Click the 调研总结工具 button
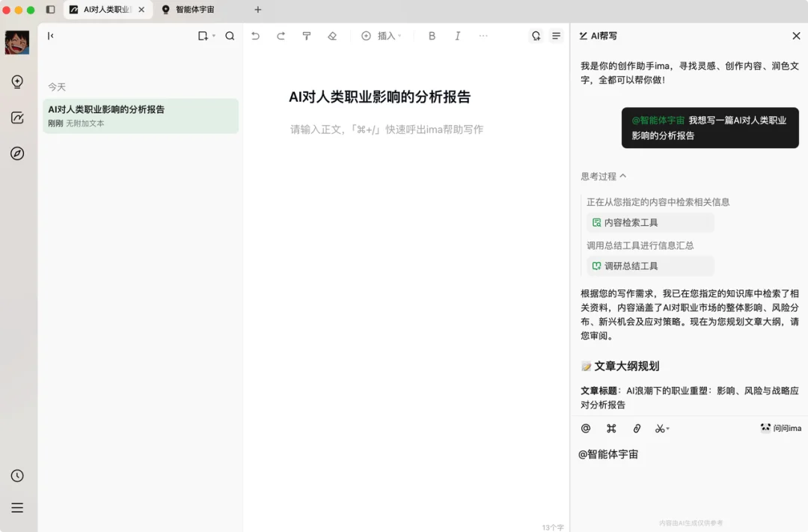This screenshot has width=808, height=532. point(650,266)
